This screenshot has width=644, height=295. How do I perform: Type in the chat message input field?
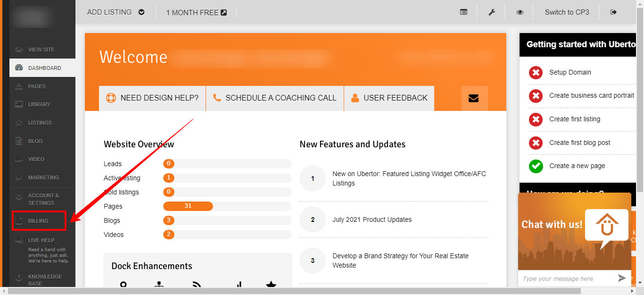[x=566, y=278]
